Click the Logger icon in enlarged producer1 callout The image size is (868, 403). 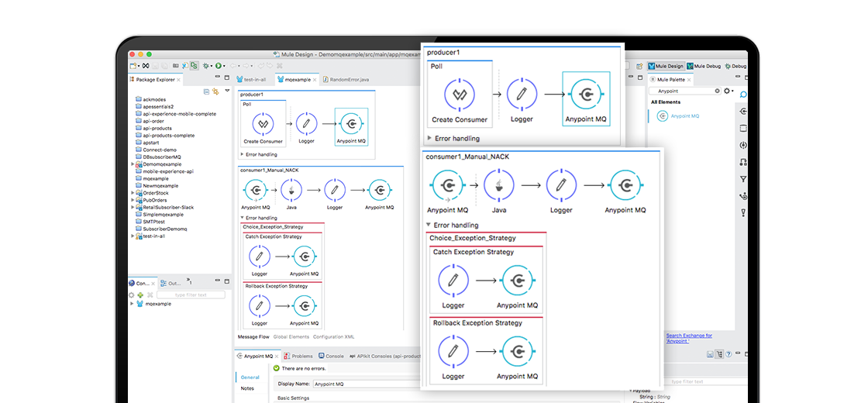click(x=522, y=95)
